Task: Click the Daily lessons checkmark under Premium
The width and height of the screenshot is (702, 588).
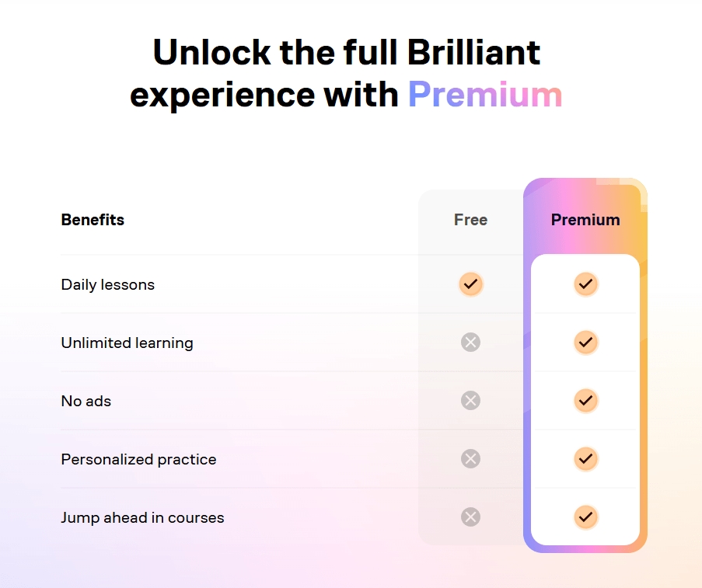Action: pyautogui.click(x=585, y=284)
